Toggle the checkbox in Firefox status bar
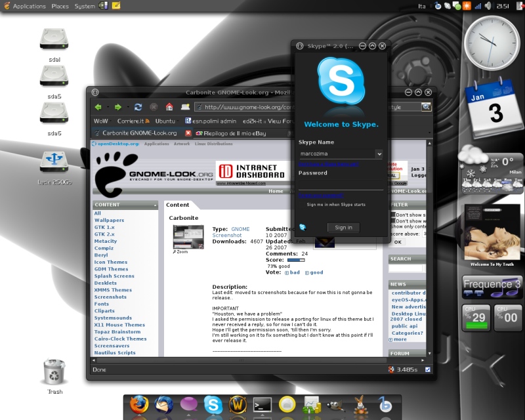The height and width of the screenshot is (420, 525). pyautogui.click(x=428, y=369)
